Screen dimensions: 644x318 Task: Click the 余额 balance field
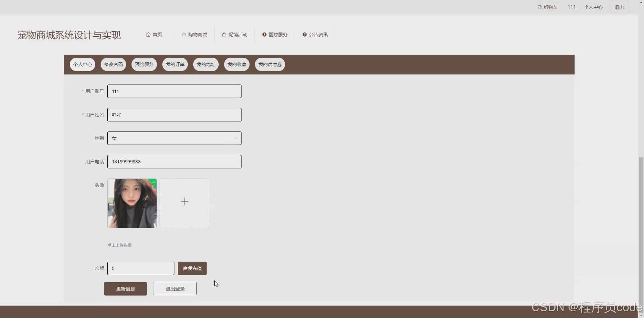(x=141, y=268)
